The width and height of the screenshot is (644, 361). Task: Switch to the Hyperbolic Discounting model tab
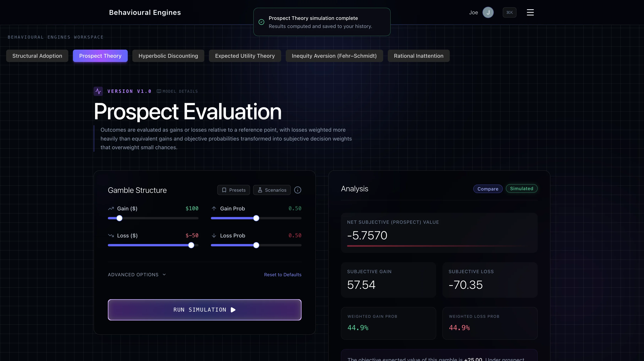[168, 56]
